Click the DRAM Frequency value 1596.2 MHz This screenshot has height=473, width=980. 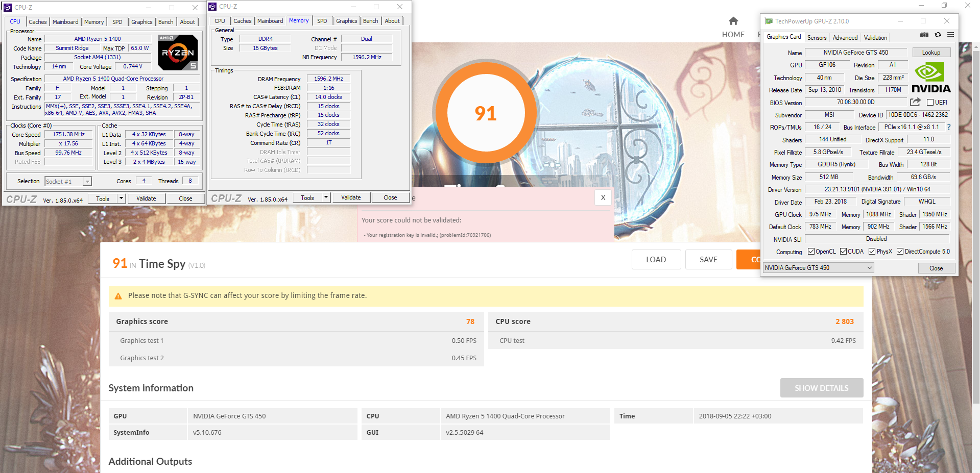pos(328,79)
